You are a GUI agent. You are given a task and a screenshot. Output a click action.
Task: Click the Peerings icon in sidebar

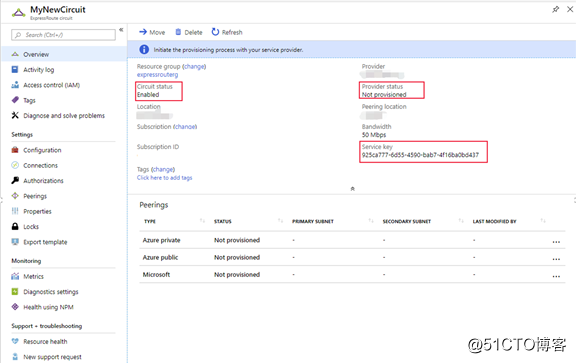[15, 196]
